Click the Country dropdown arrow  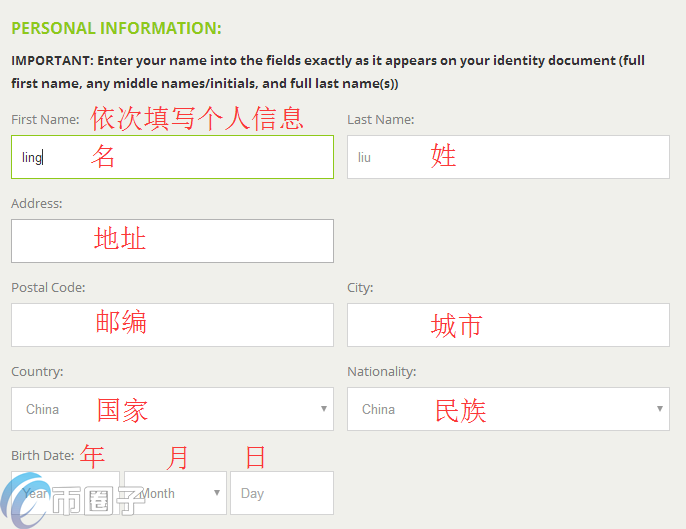coord(324,409)
